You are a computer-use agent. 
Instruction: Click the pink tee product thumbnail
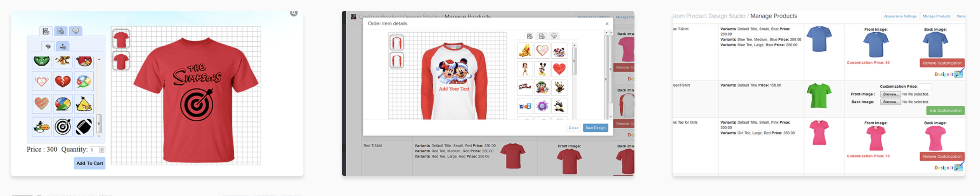819,132
